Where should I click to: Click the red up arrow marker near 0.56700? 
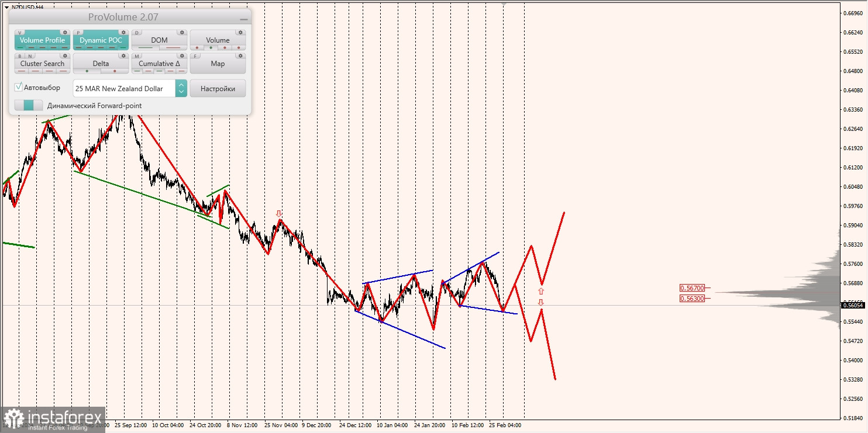click(542, 291)
